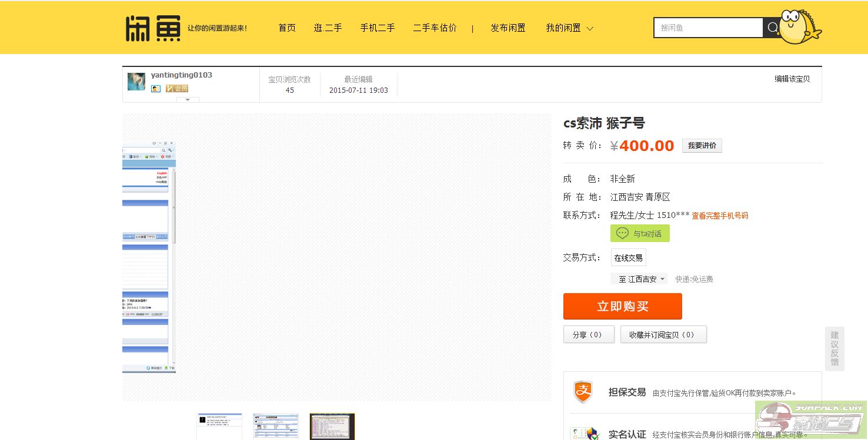Expand seller info arrow under username

188,99
